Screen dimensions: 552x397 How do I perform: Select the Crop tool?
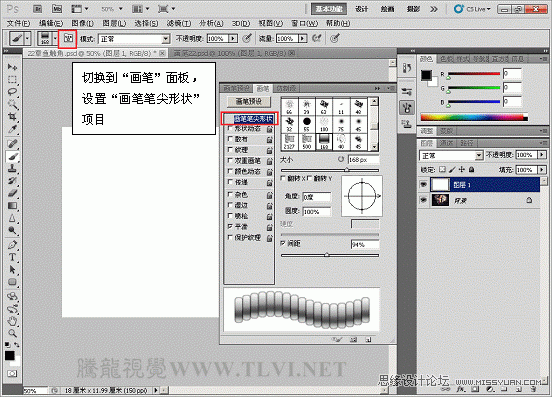(x=12, y=116)
